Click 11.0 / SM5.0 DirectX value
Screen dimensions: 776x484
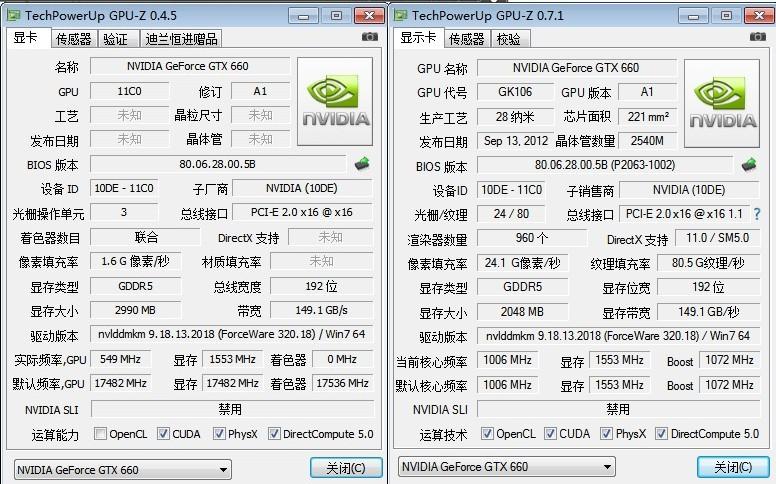tap(717, 238)
